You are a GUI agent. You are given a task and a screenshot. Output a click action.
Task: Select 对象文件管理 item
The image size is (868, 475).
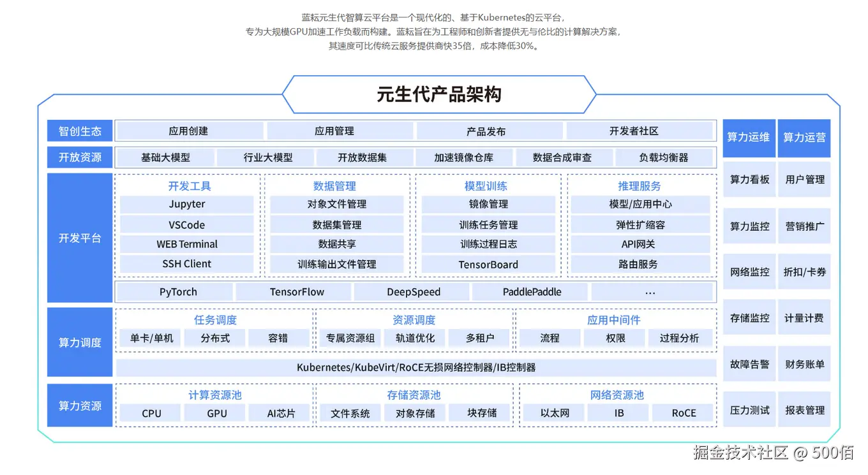(337, 205)
